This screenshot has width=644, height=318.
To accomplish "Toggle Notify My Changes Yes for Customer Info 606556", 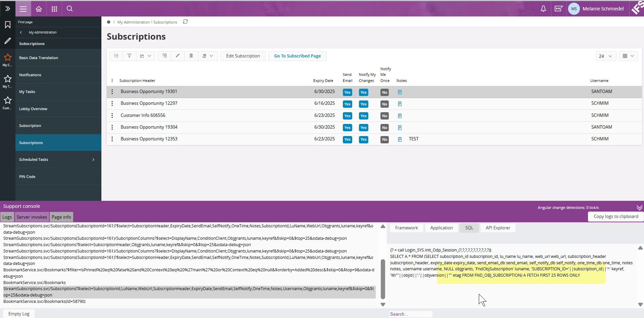I will click(x=364, y=116).
